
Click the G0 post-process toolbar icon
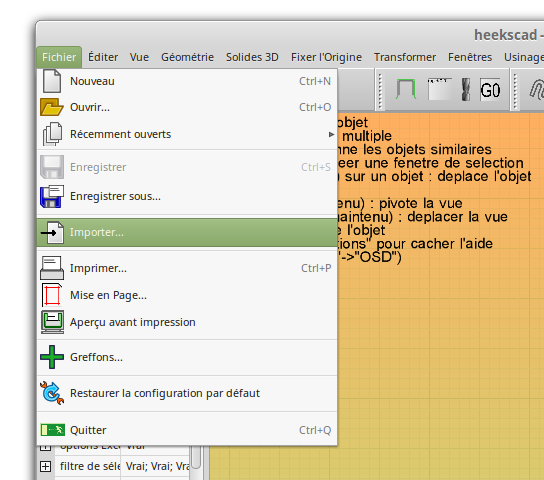(490, 90)
